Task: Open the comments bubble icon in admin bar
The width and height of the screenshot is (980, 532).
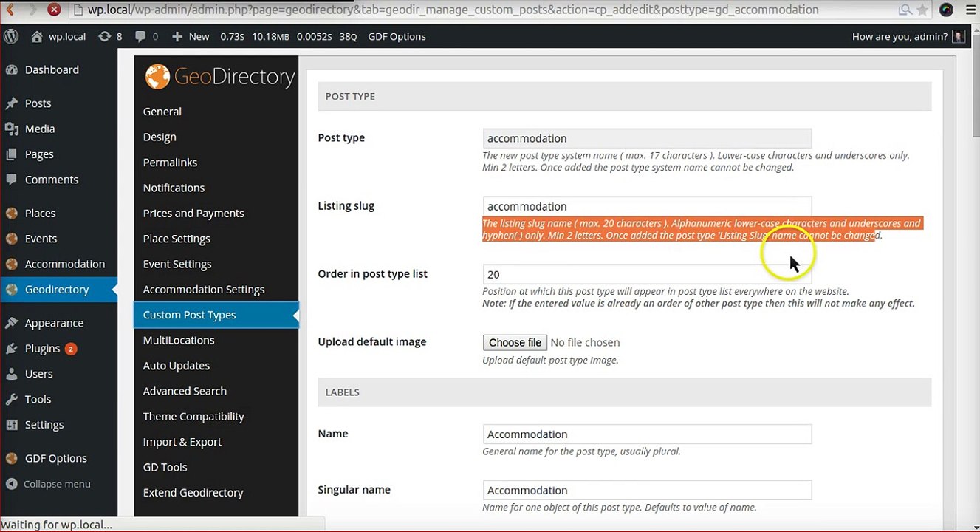Action: click(139, 36)
